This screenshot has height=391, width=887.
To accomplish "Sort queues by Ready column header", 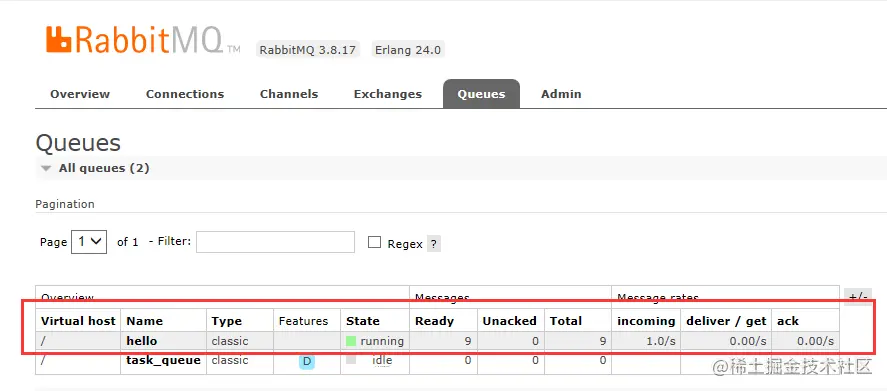I will [x=434, y=321].
